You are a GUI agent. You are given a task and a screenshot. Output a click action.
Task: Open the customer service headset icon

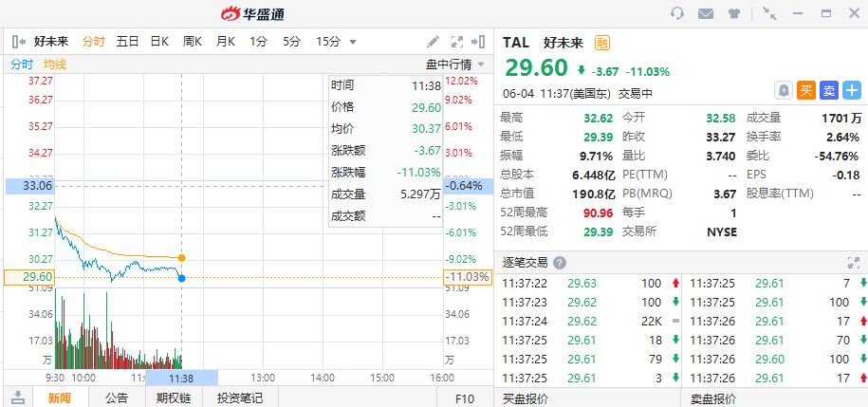click(x=677, y=13)
